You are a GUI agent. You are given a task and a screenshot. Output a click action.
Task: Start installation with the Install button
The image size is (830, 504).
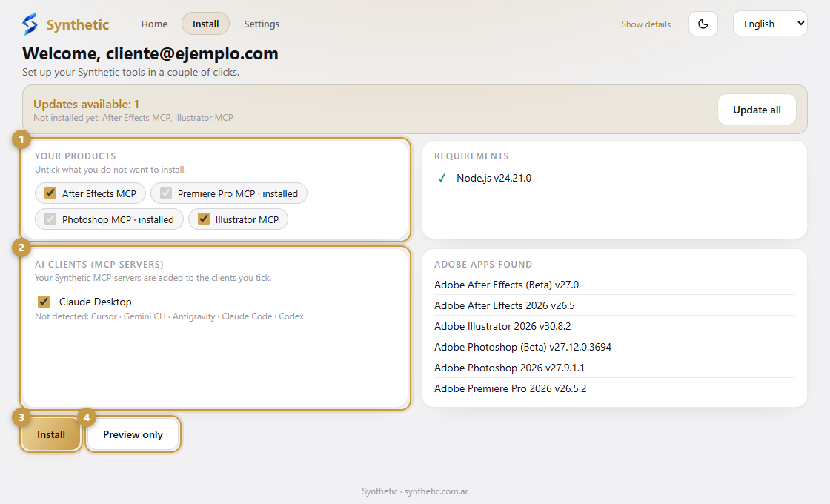pyautogui.click(x=51, y=434)
